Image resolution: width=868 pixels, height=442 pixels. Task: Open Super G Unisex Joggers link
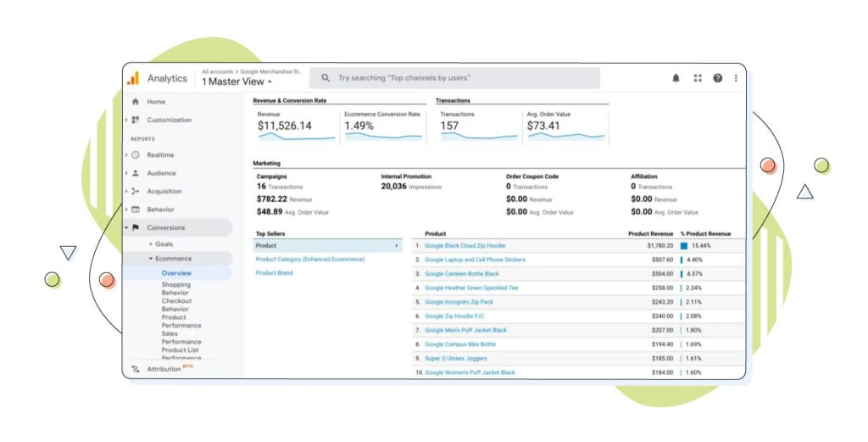(x=456, y=358)
